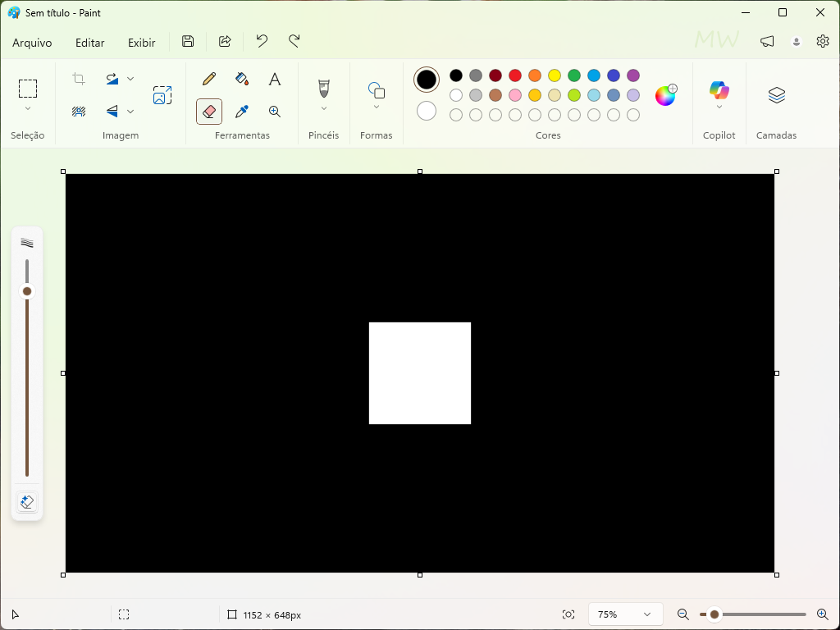Flip the image vertically
This screenshot has width=840, height=630.
tap(111, 111)
